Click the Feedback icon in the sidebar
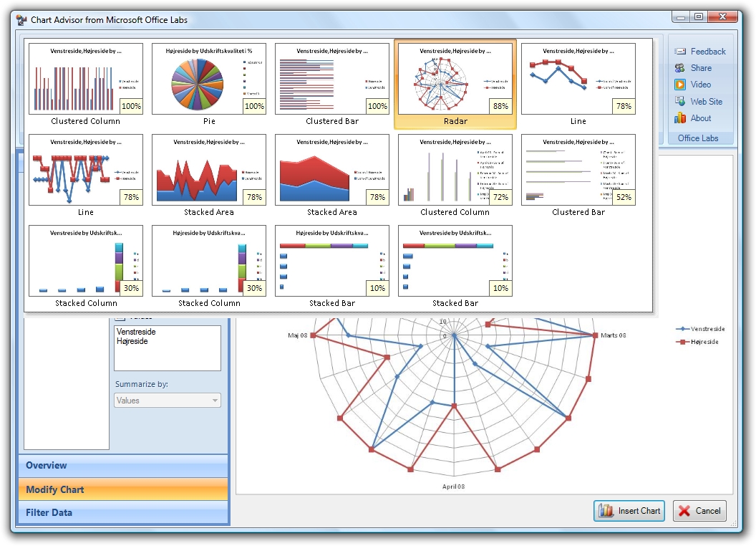The width and height of the screenshot is (756, 546). [680, 51]
